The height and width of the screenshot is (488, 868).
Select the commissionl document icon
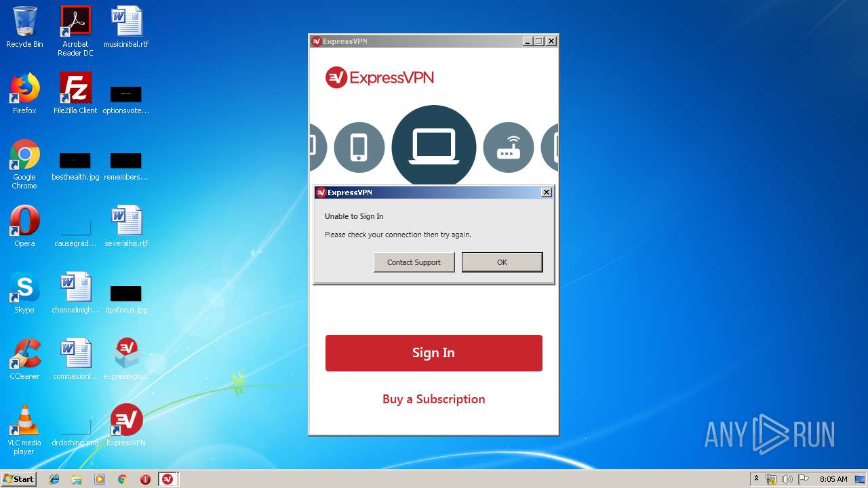coord(75,359)
